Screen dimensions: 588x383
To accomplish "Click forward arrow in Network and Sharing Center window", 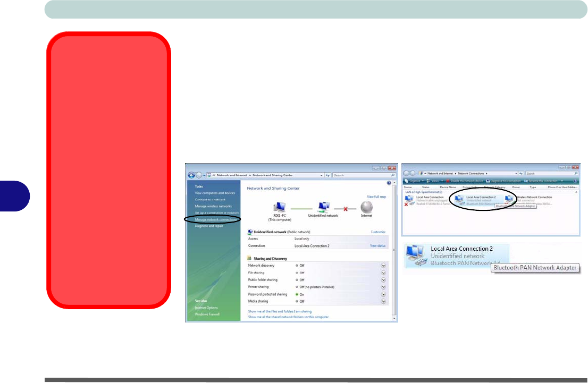I will coord(199,175).
